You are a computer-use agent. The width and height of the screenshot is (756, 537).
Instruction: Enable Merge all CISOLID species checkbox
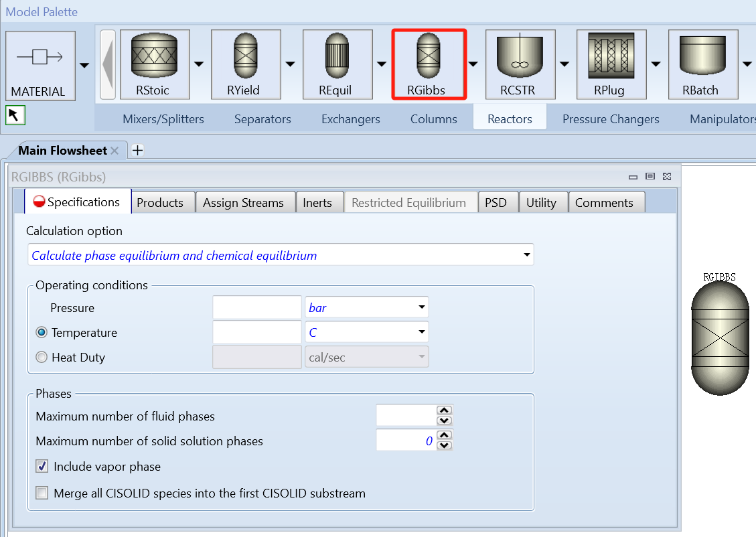[x=42, y=493]
